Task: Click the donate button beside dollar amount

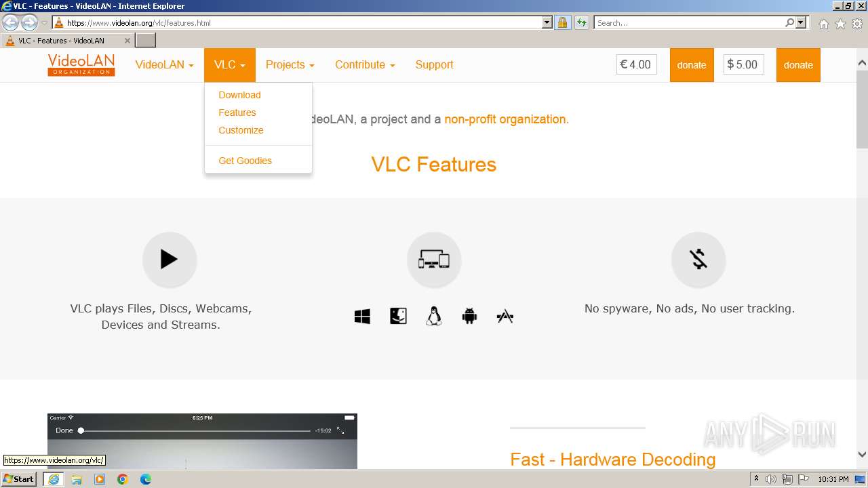Action: point(798,65)
